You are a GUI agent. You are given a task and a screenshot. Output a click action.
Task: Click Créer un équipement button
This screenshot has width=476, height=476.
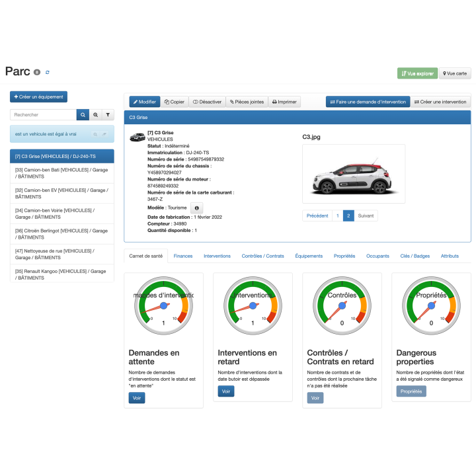(x=38, y=97)
